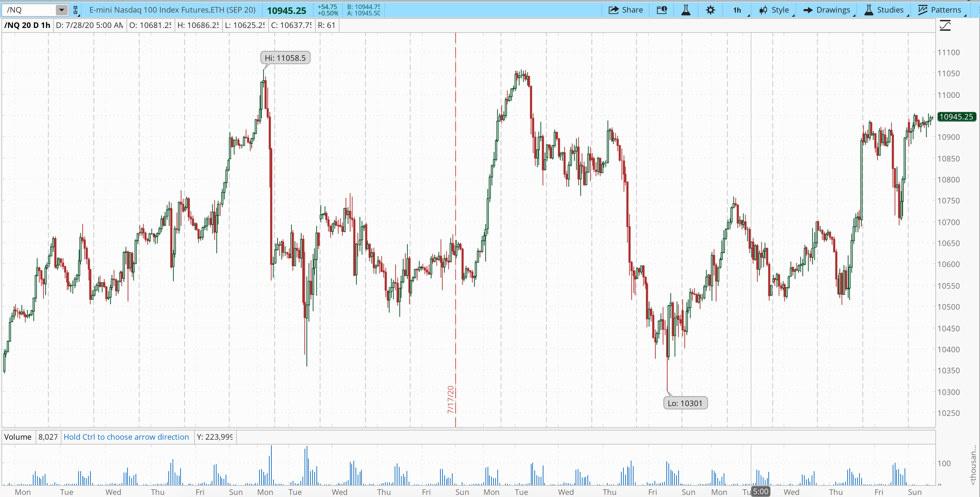
Task: Click the last price 10945.25 in header
Action: 286,11
